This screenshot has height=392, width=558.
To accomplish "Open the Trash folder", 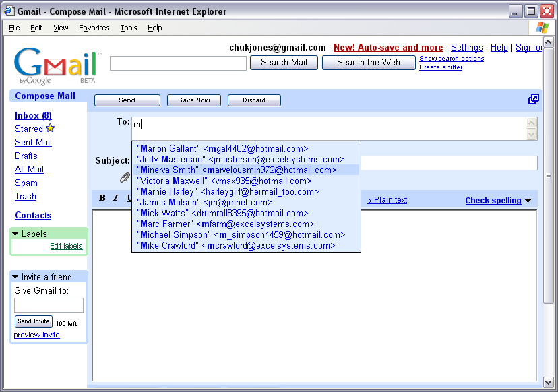I will [25, 197].
